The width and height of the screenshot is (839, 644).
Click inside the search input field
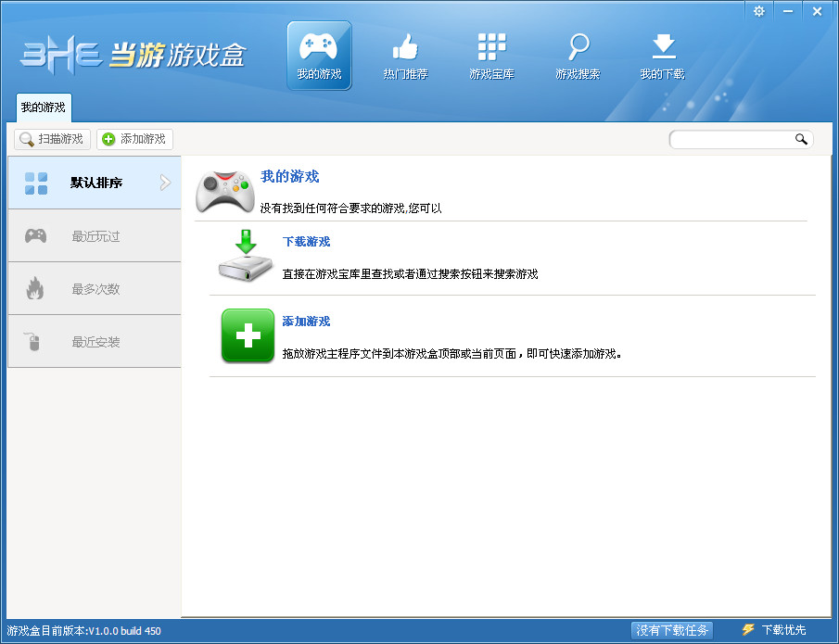tap(732, 139)
